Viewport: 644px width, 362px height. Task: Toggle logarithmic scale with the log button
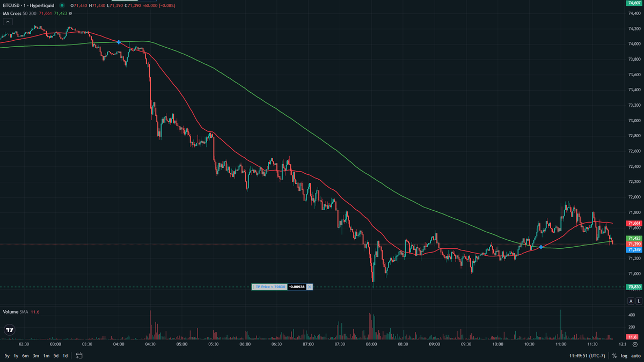624,356
